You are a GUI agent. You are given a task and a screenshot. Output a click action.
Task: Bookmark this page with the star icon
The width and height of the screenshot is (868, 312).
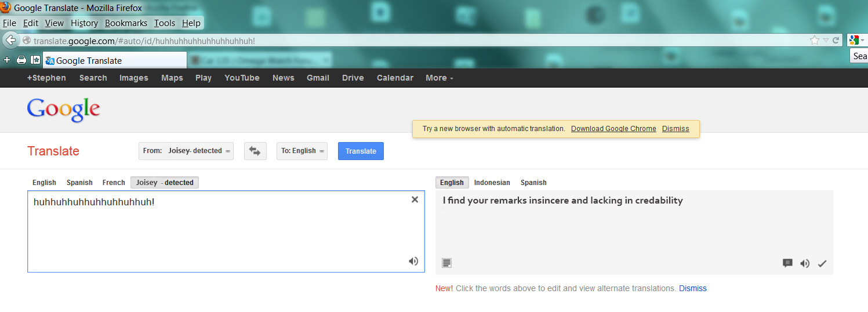coord(815,41)
